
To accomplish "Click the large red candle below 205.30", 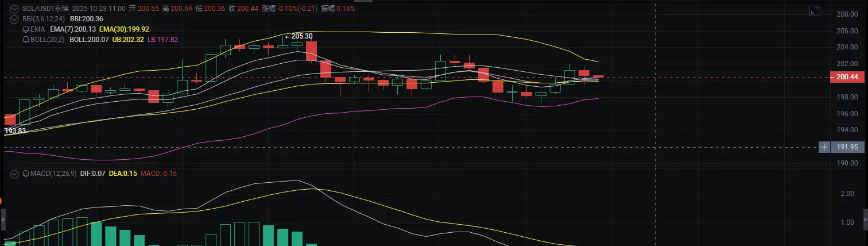I will click(x=311, y=51).
